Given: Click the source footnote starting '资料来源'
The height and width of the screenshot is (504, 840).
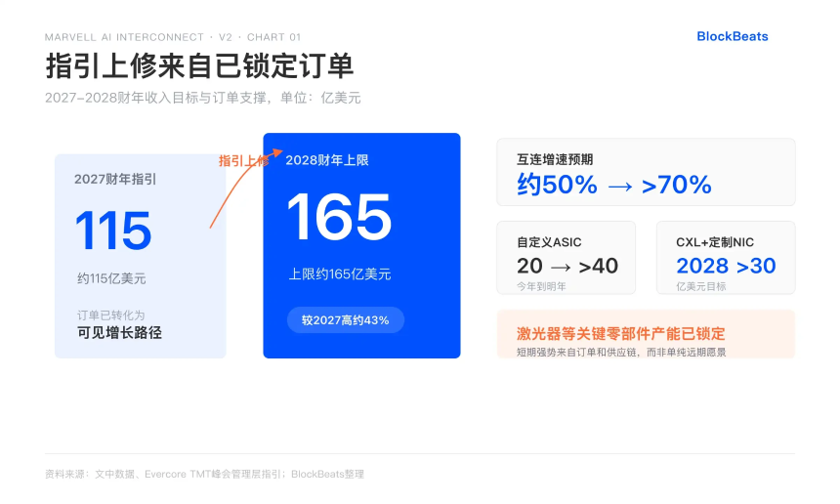Looking at the screenshot, I should click(204, 474).
